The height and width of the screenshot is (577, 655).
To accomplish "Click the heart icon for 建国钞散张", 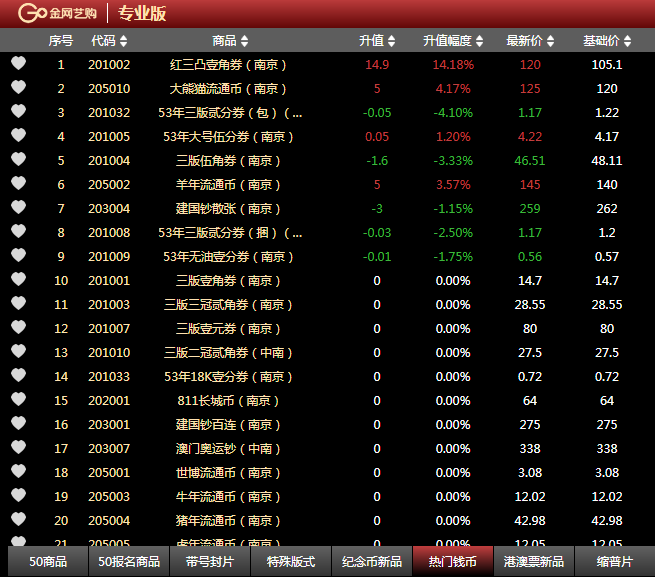I will click(18, 207).
